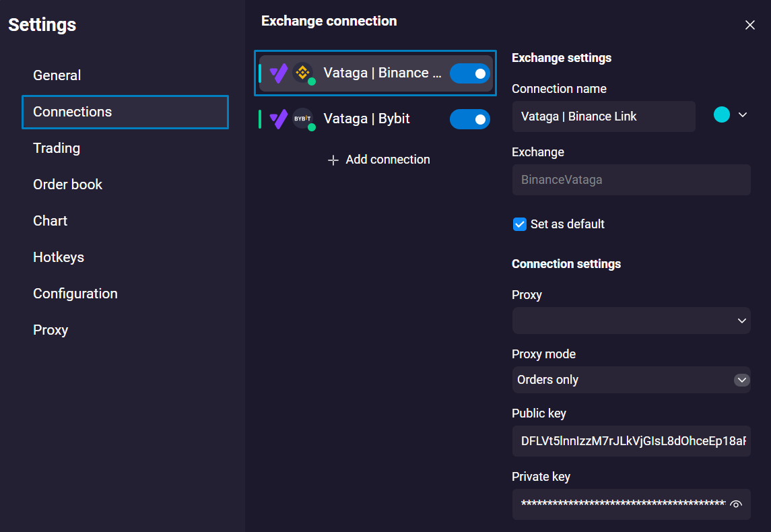Go to Order book settings
Image resolution: width=771 pixels, height=532 pixels.
[68, 185]
